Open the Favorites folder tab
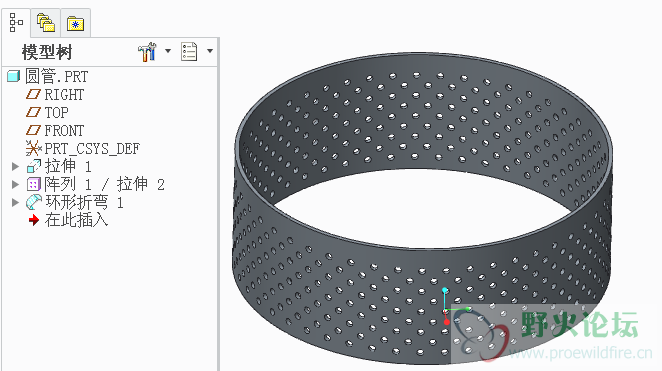The width and height of the screenshot is (662, 371). (76, 23)
